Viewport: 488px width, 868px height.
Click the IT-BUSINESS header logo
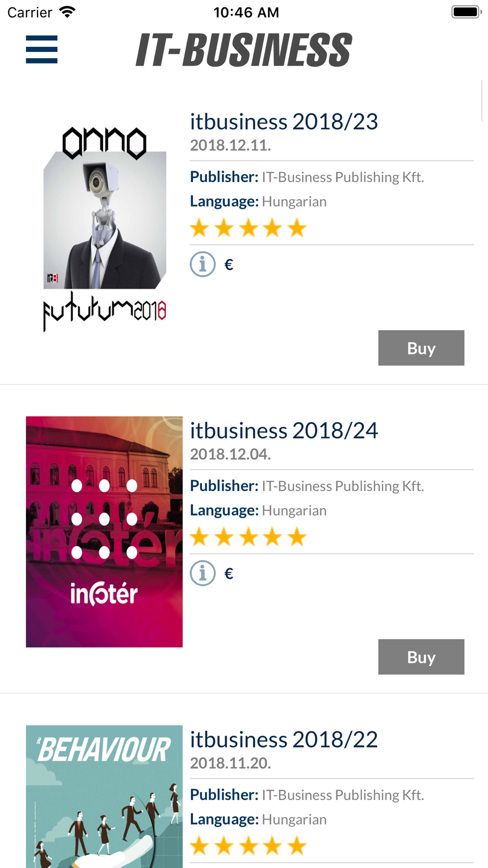(244, 50)
